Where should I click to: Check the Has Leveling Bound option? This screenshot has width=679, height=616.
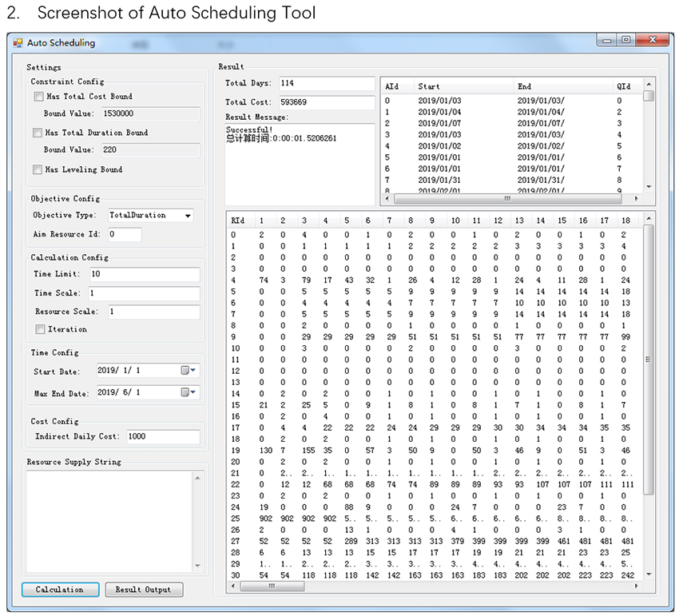tap(38, 170)
